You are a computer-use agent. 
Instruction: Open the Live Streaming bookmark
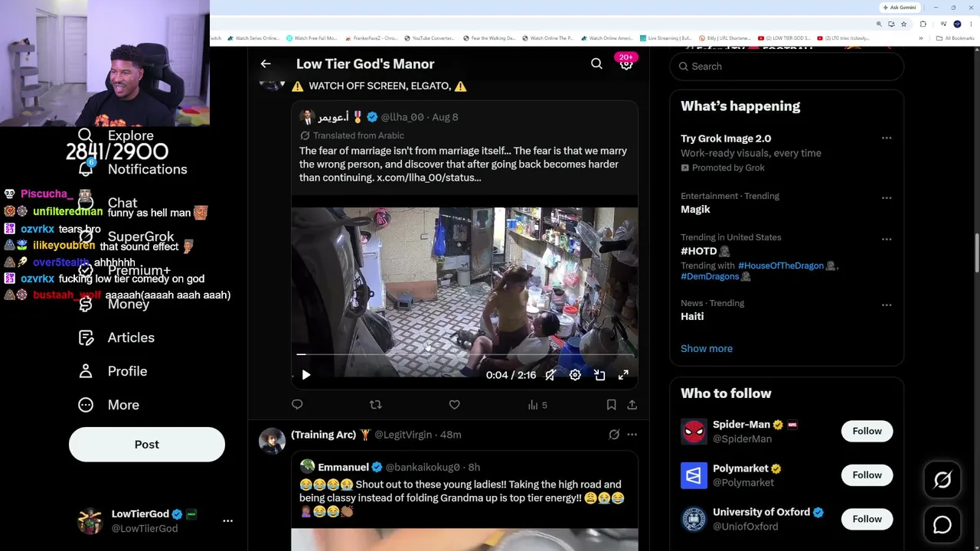[667, 38]
